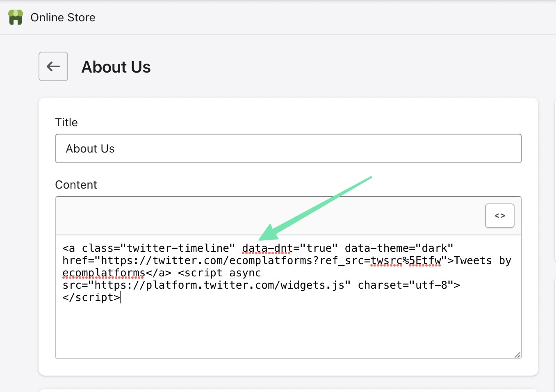Click the Content field label
Viewport: 556px width, 392px height.
[76, 185]
